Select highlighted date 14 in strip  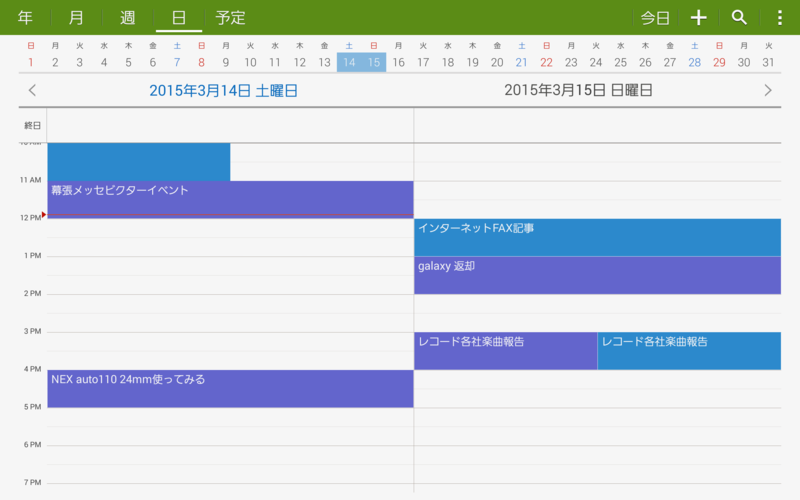[349, 62]
